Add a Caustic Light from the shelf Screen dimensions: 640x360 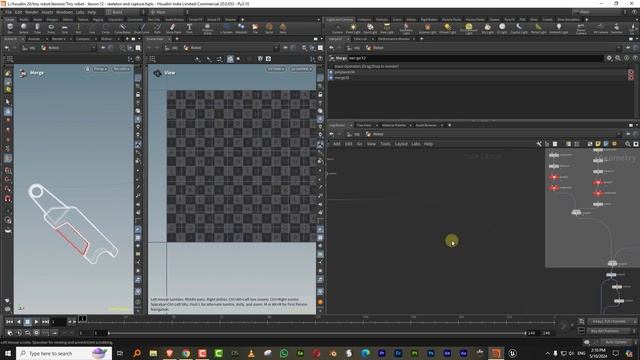tap(519, 28)
